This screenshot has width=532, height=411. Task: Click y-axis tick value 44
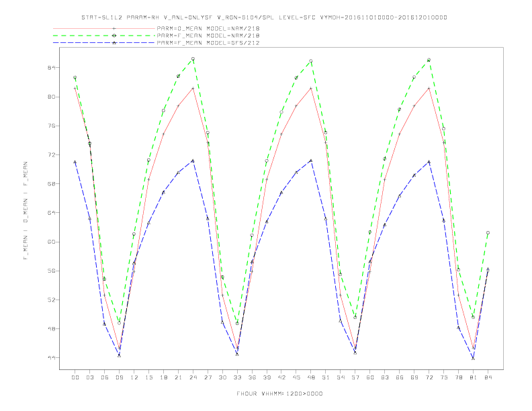pos(51,358)
